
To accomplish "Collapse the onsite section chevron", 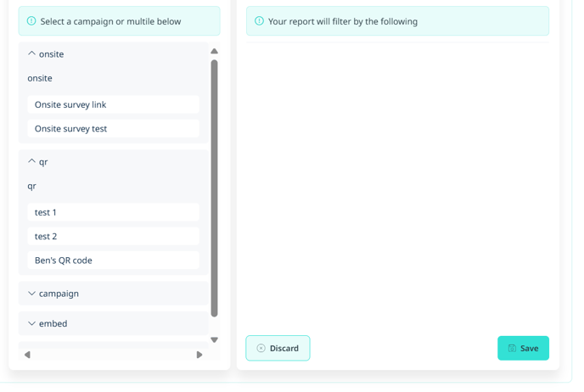I will click(x=31, y=53).
